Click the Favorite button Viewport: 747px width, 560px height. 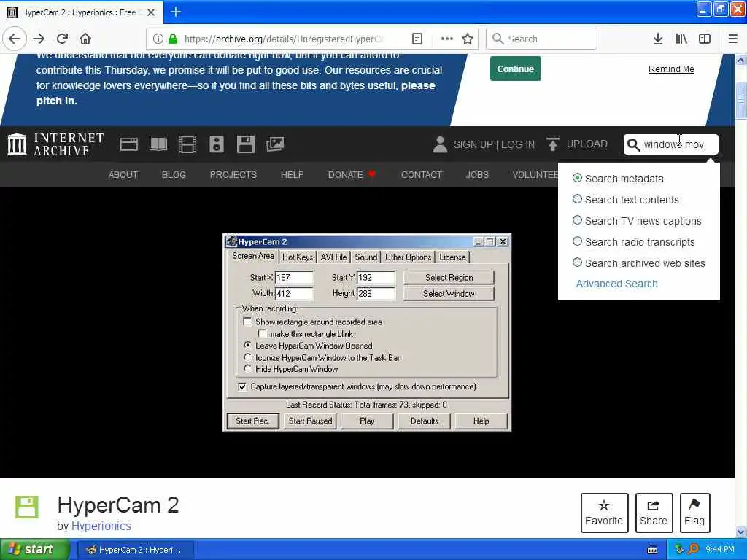(604, 513)
